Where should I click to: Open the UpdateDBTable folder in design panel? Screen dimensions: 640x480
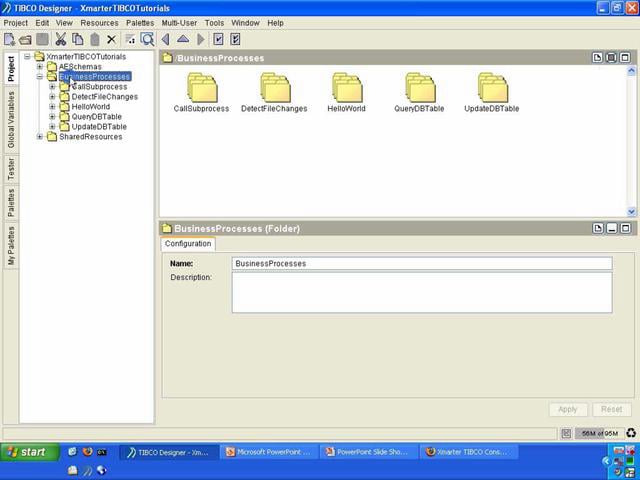point(492,93)
